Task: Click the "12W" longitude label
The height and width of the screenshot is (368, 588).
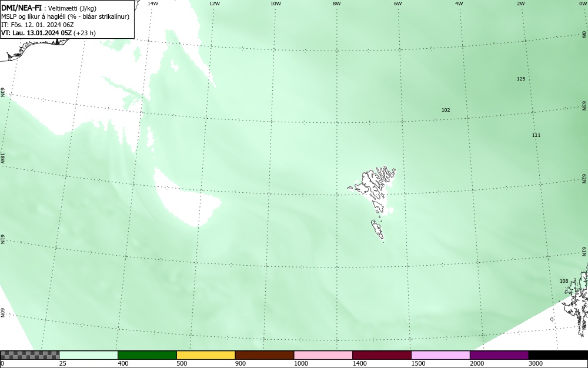Action: [214, 4]
